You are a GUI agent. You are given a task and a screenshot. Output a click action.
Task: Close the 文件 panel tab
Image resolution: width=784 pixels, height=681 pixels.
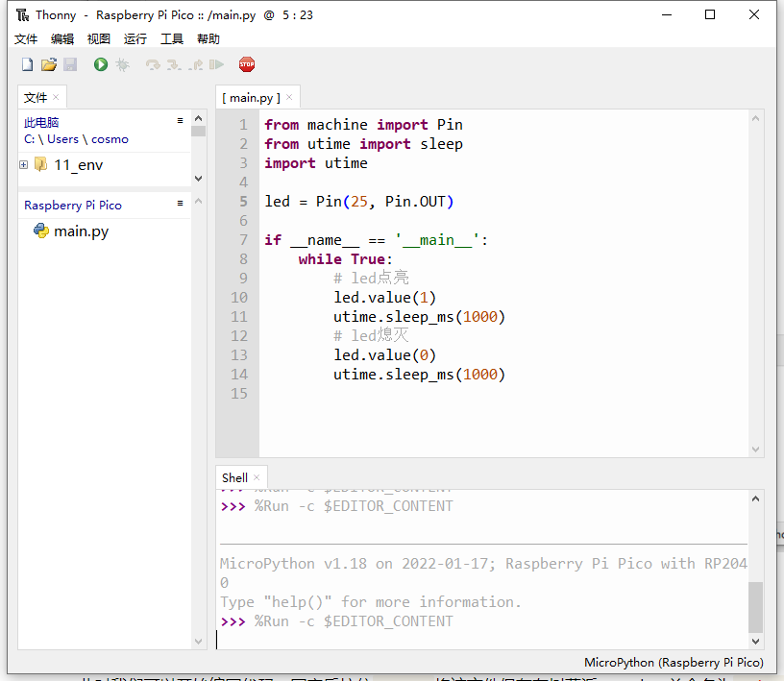[x=56, y=97]
